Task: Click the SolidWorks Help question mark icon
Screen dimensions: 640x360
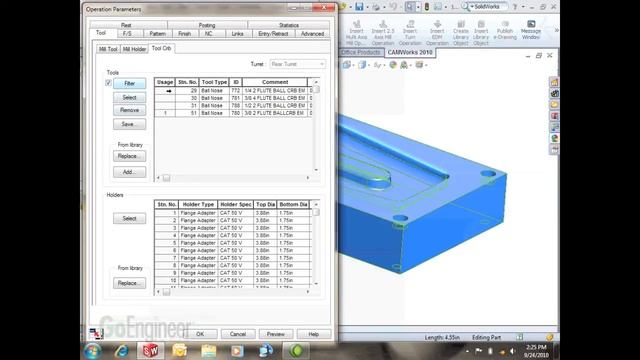Action: [515, 7]
